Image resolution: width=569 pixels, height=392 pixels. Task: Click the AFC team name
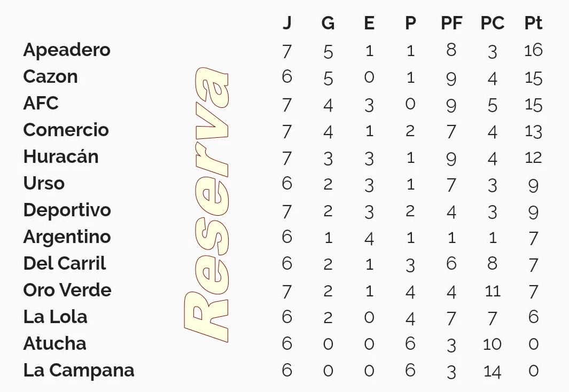click(41, 104)
